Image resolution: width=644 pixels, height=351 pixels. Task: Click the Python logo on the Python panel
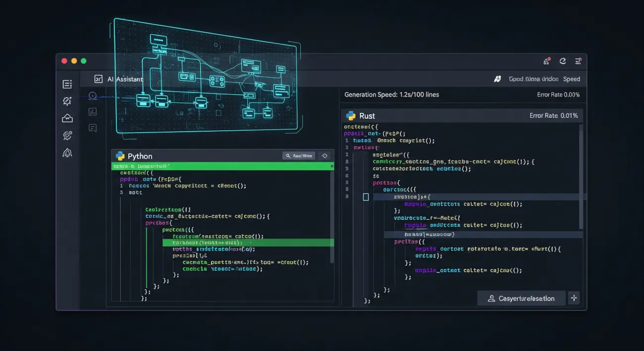(x=120, y=156)
